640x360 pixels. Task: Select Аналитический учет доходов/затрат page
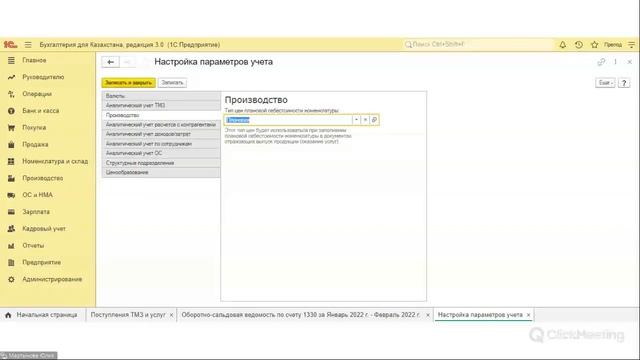click(161, 134)
